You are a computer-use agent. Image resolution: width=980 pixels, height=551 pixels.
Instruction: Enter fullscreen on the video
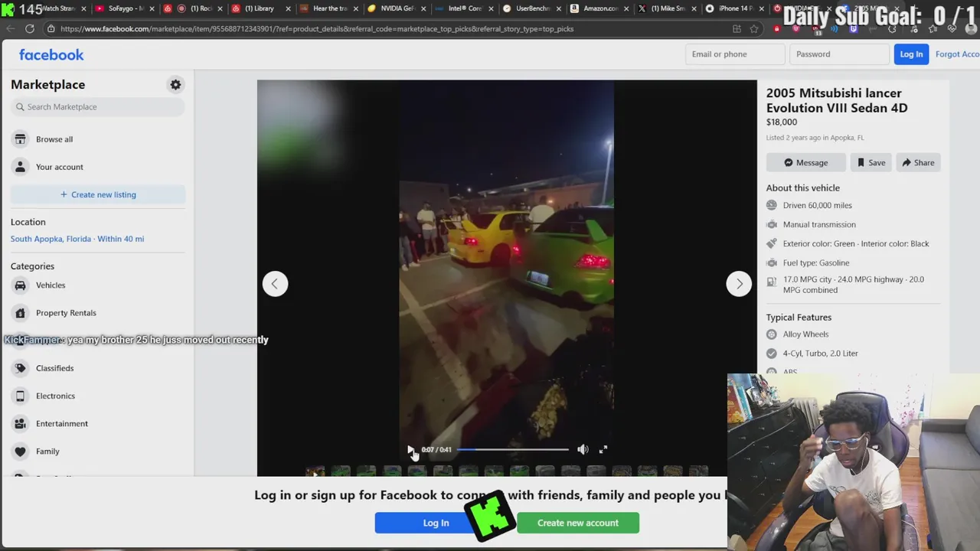(x=603, y=450)
